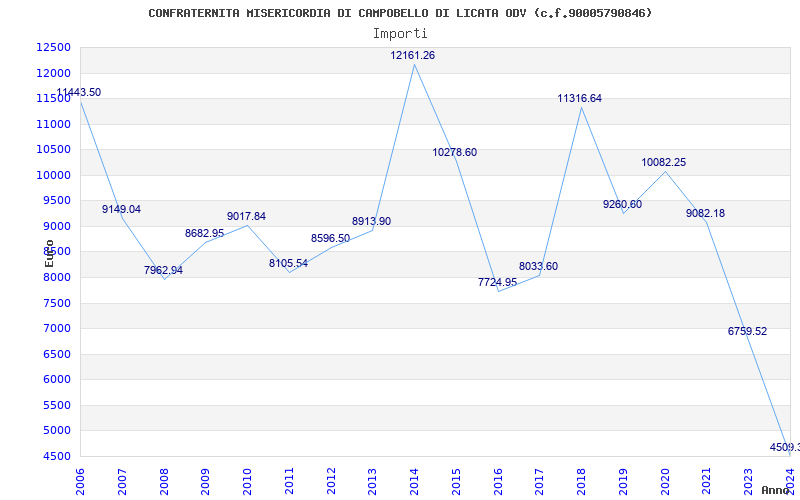
Task: Click the 5500 value on Euro axis
Action: pyautogui.click(x=56, y=406)
